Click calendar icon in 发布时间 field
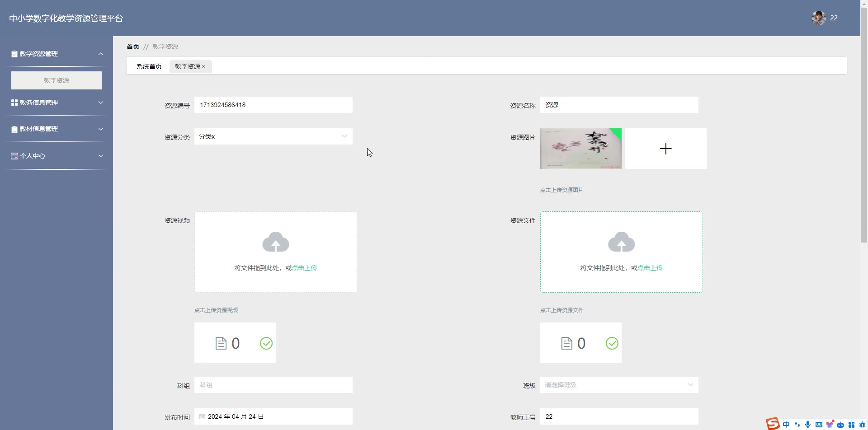 202,416
